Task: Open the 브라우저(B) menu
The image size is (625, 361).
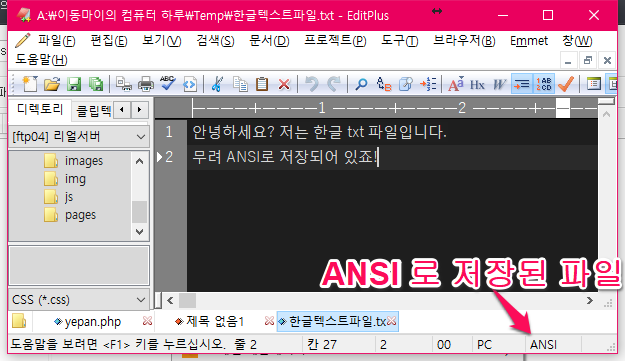Action: [464, 41]
